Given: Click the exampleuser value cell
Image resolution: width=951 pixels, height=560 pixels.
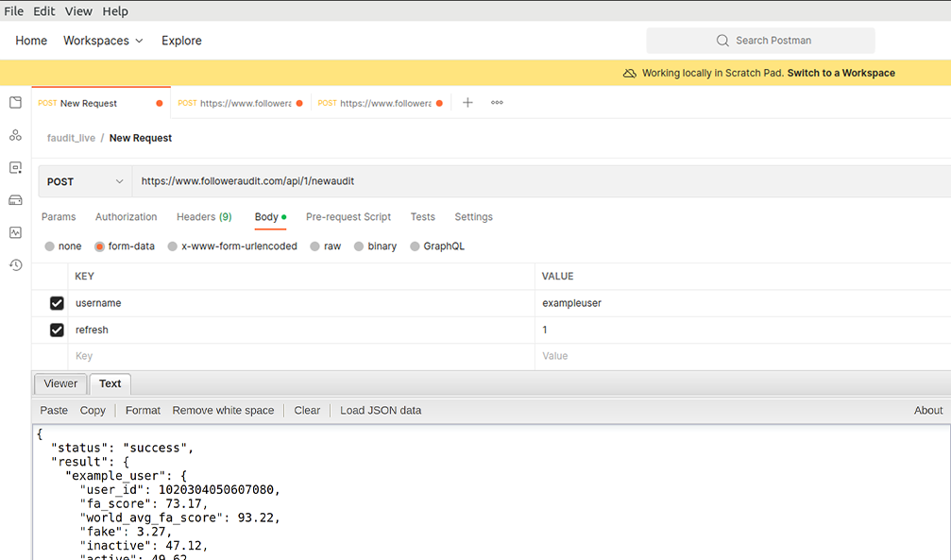Looking at the screenshot, I should (743, 303).
